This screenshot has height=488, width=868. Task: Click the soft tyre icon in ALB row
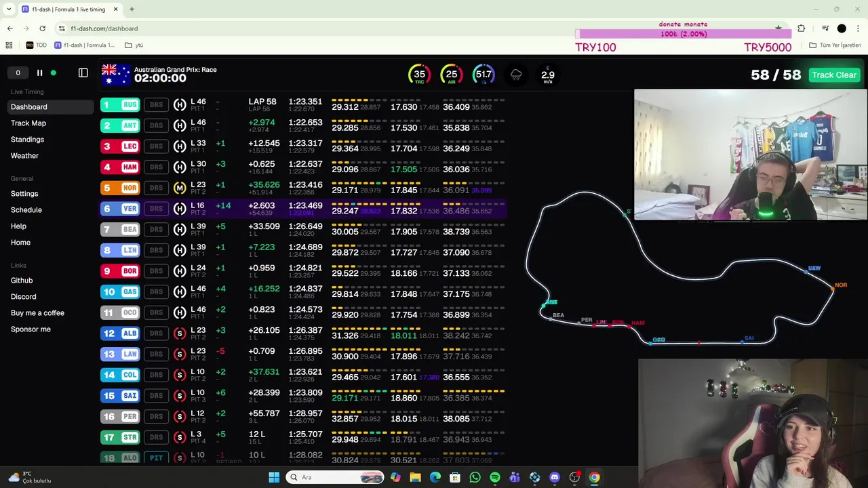pos(180,333)
